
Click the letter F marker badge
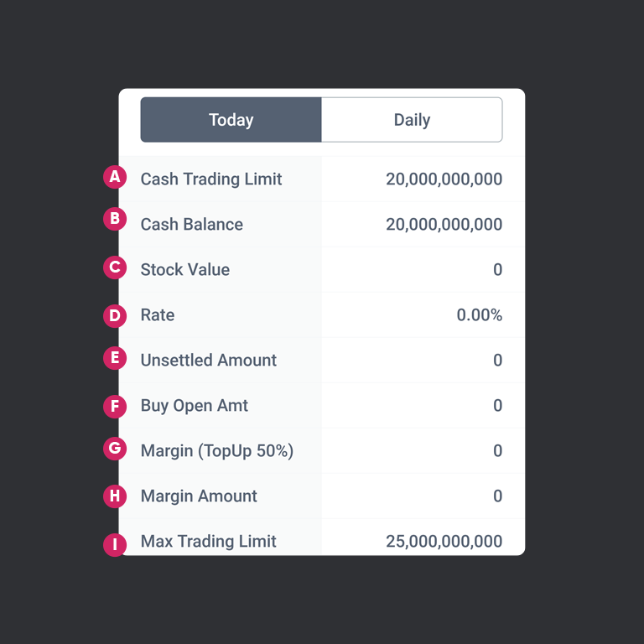[114, 407]
